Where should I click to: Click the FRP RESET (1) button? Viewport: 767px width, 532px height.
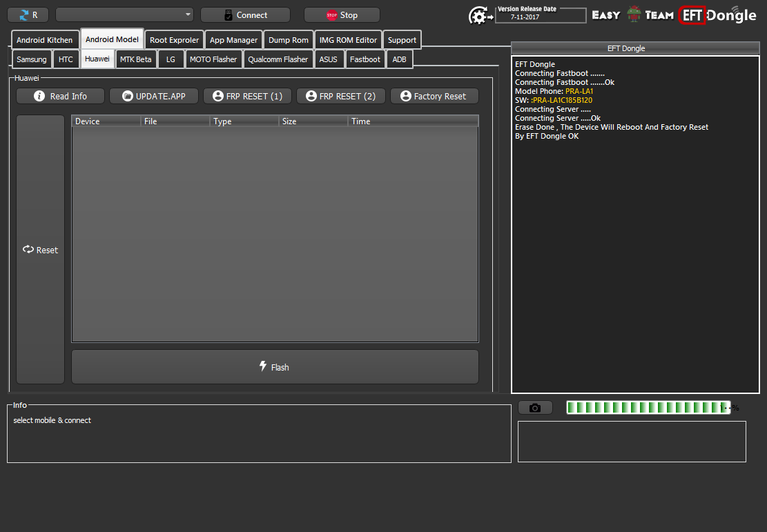[x=248, y=97]
